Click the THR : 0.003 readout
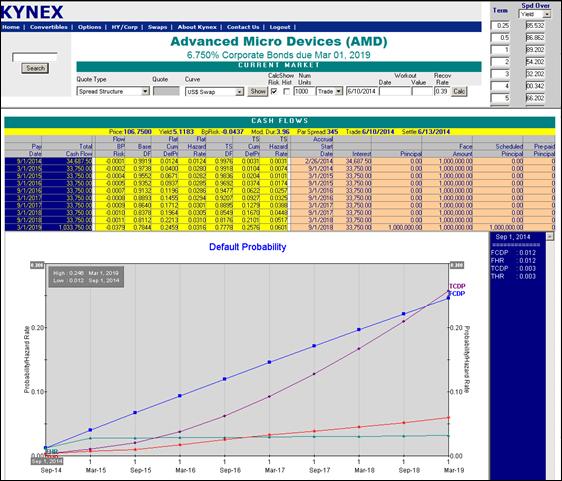 513,276
